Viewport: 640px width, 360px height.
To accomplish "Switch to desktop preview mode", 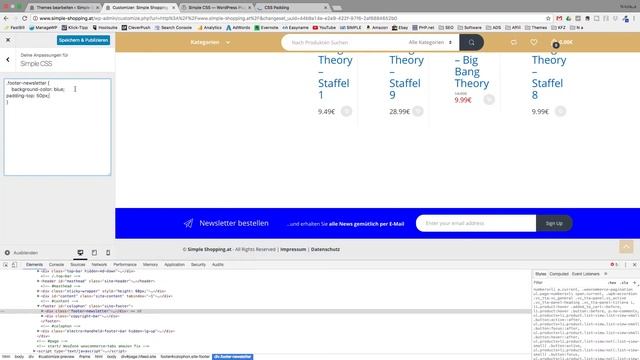I will pos(80,253).
